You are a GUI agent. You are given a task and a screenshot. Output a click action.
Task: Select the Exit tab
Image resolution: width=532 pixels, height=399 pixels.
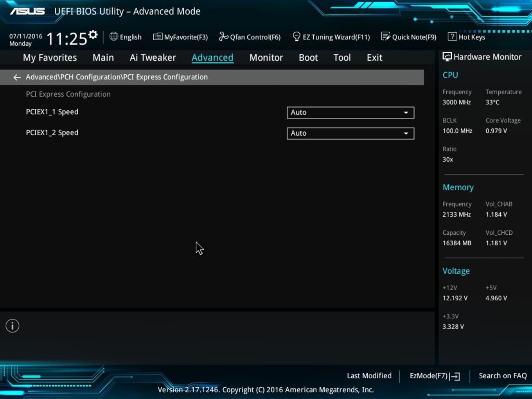[x=374, y=58]
